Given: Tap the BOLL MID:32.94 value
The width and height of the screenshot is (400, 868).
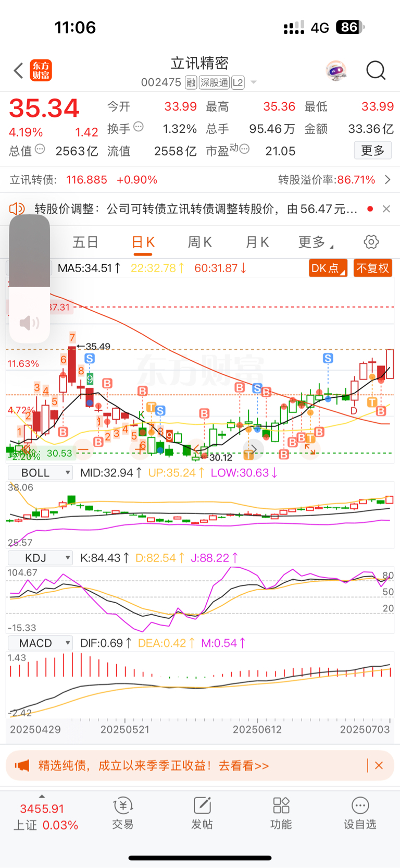Looking at the screenshot, I should point(111,473).
